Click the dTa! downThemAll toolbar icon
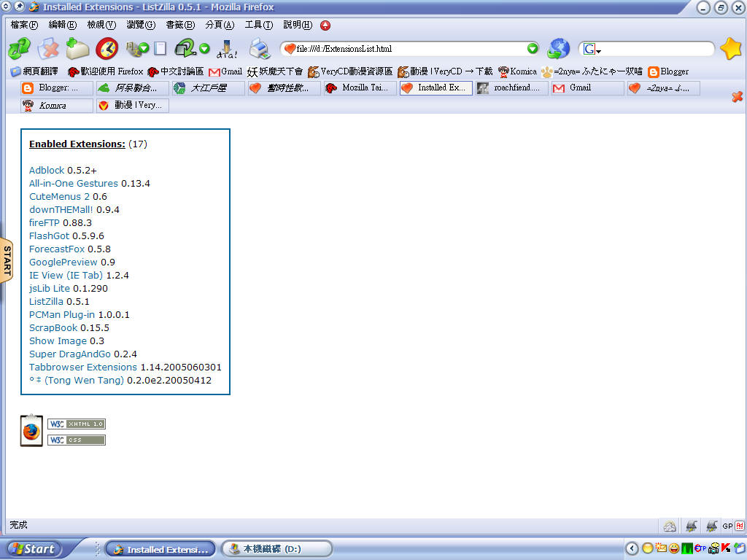 tap(227, 49)
